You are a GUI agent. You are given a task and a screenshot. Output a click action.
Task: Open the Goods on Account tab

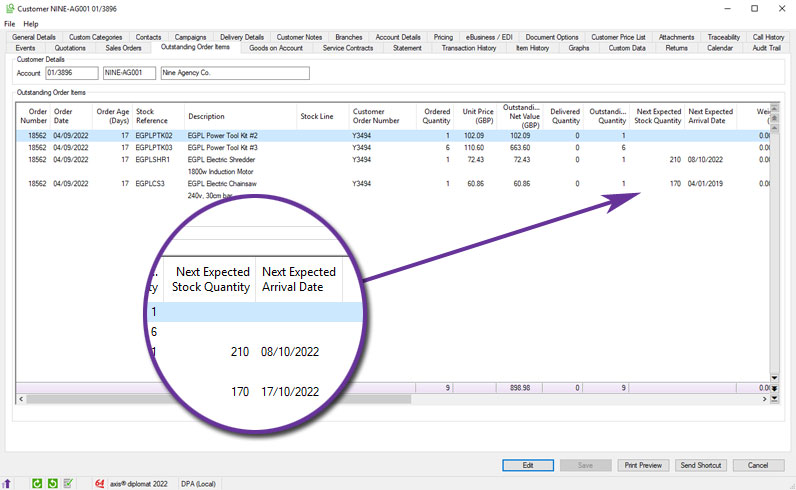(276, 48)
